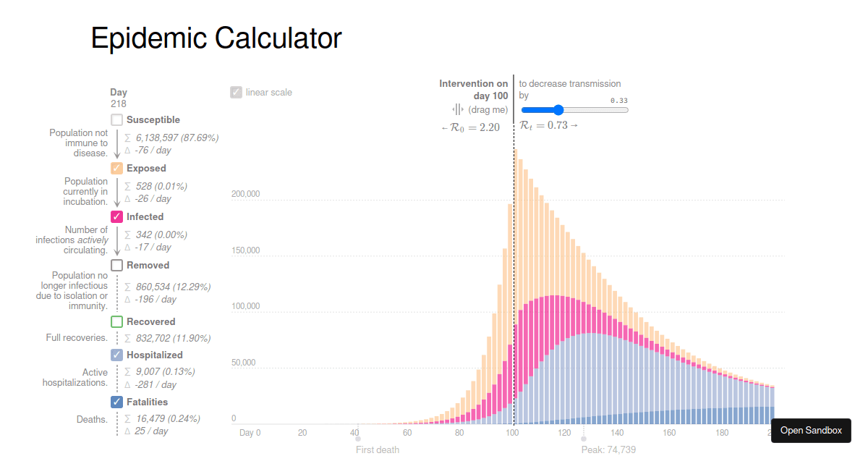This screenshot has height=456, width=868.
Task: Click the arrow between Infected and Removed
Action: (x=116, y=241)
